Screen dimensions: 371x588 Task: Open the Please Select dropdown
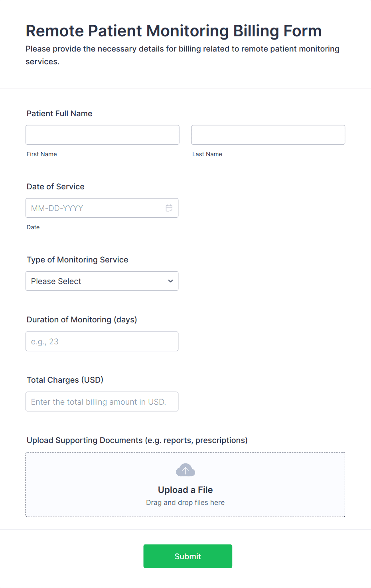[x=102, y=281]
